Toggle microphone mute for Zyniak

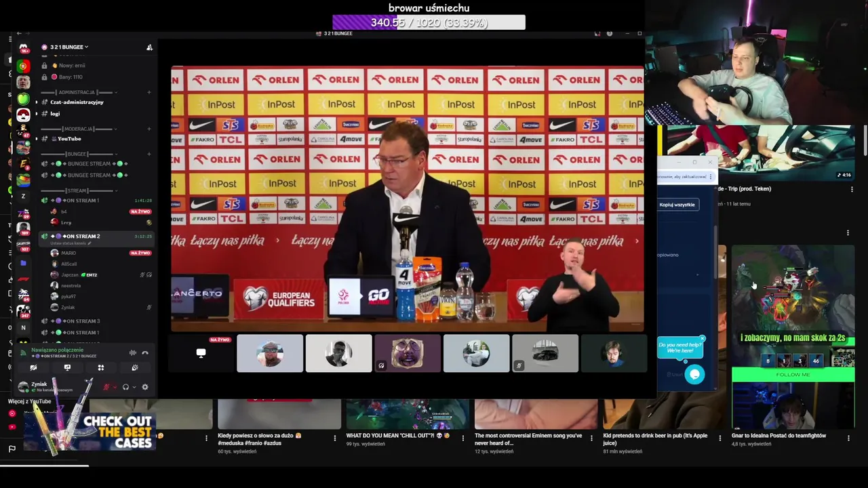pyautogui.click(x=106, y=387)
